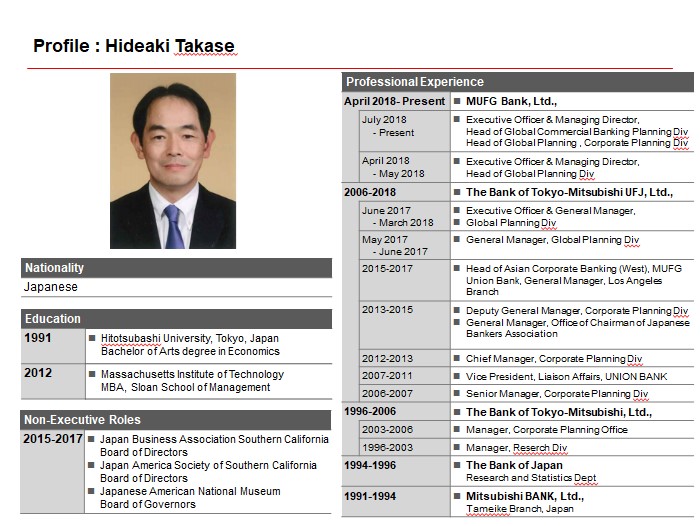Click the '2003-2006' date cell
Image resolution: width=700 pixels, height=526 pixels.
click(404, 430)
